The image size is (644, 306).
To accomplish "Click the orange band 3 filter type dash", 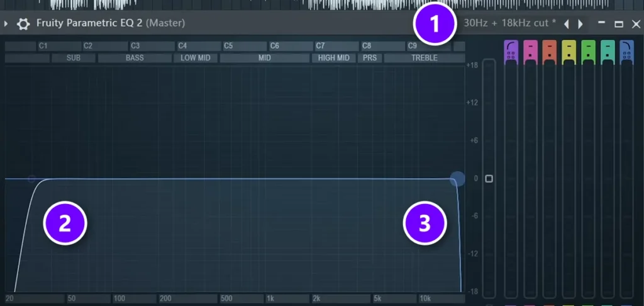I will click(550, 47).
